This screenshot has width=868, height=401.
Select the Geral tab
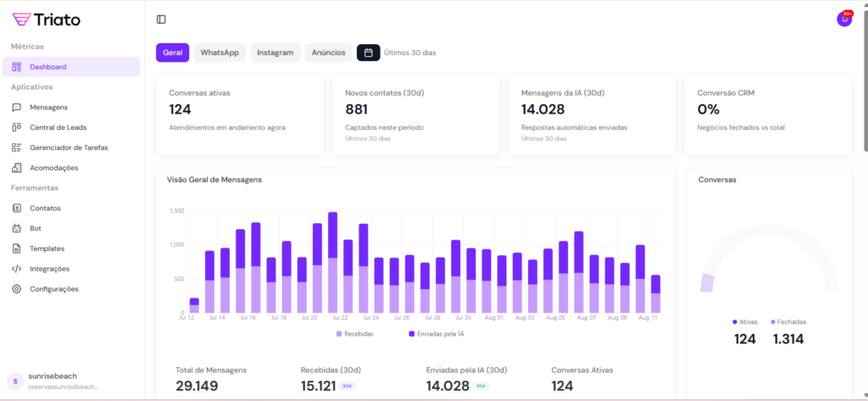(x=173, y=53)
